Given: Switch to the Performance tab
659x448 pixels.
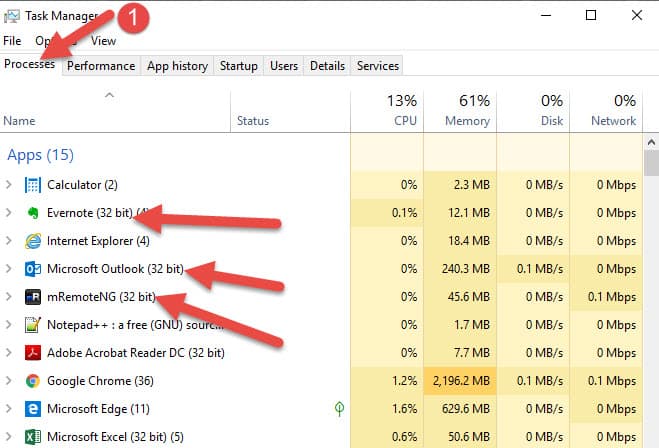Looking at the screenshot, I should (x=101, y=66).
